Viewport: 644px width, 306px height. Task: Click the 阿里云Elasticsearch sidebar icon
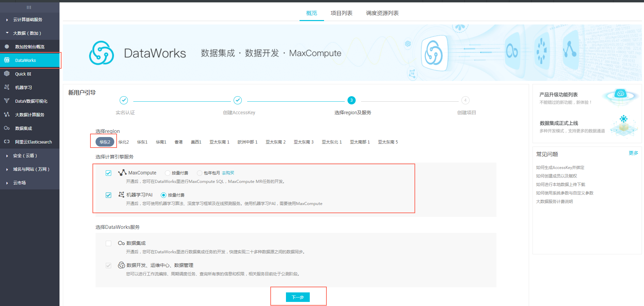pyautogui.click(x=7, y=142)
